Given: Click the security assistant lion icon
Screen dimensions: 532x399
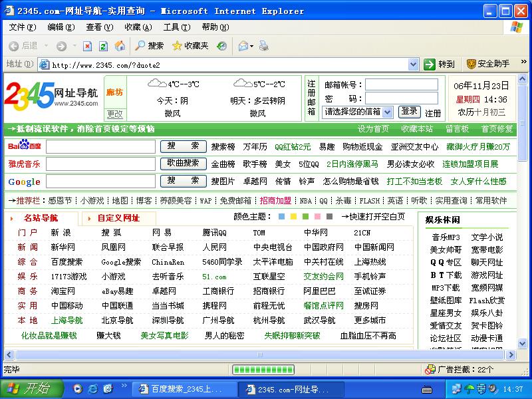Looking at the screenshot, I should [x=471, y=64].
